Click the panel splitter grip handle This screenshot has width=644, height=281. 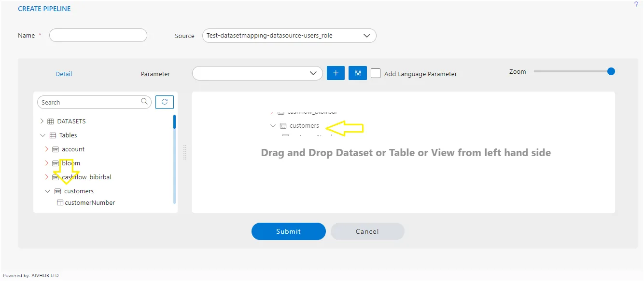pos(184,152)
